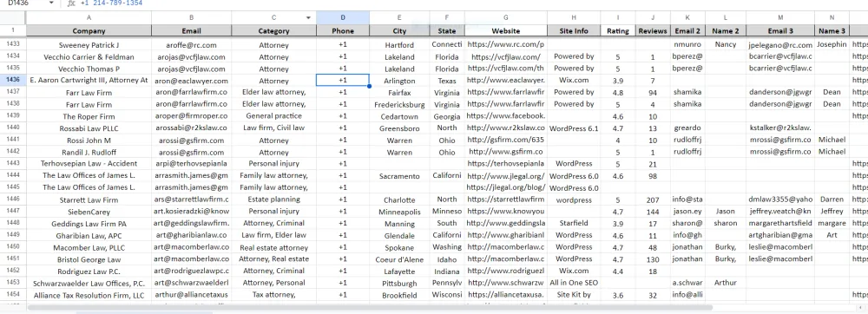Click the Site Info header cell
The height and width of the screenshot is (314, 868).
[x=574, y=31]
